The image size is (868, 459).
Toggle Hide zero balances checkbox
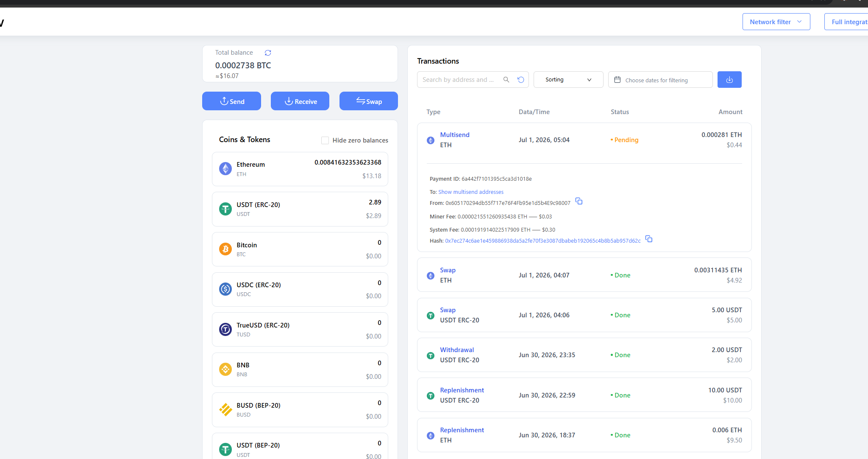(x=325, y=140)
